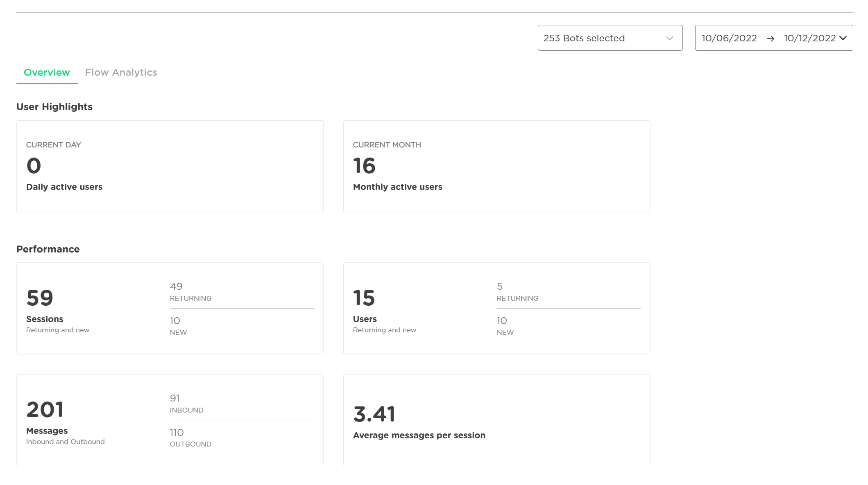Click the 91 Inbound messages value

click(x=175, y=398)
